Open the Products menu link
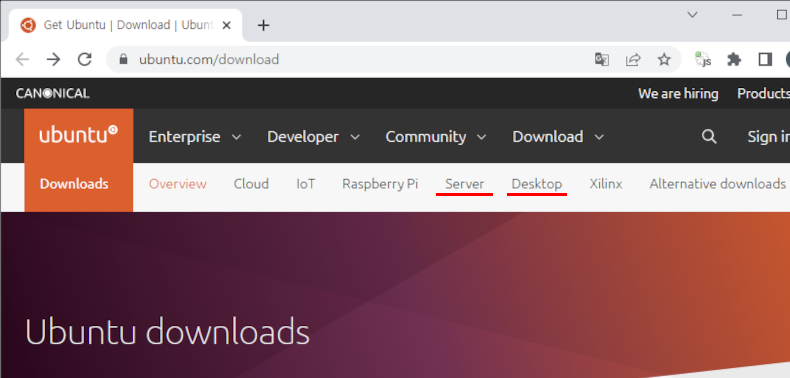The width and height of the screenshot is (790, 378). click(x=763, y=93)
